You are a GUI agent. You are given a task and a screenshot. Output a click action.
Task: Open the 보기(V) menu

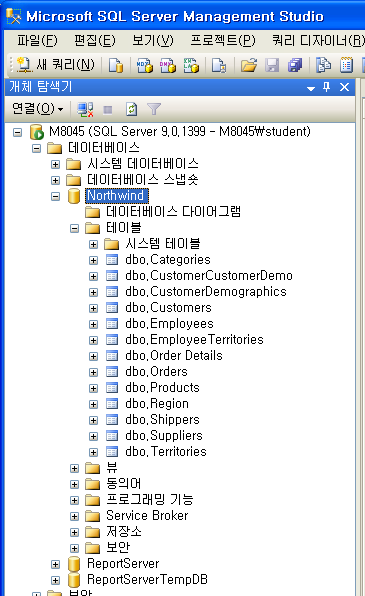[153, 40]
